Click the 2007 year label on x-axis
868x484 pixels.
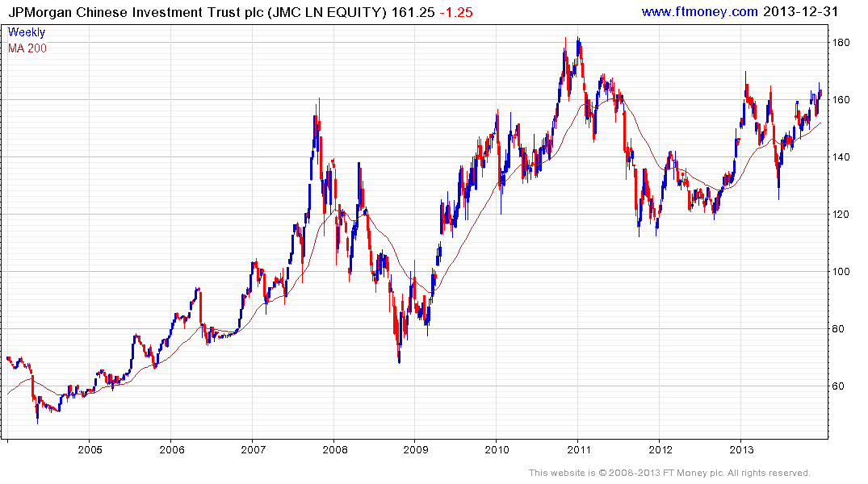pos(253,449)
